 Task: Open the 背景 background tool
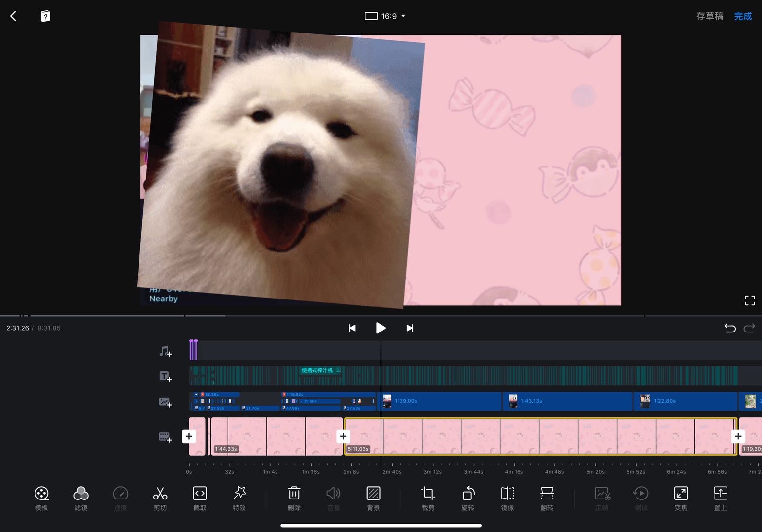(x=373, y=498)
